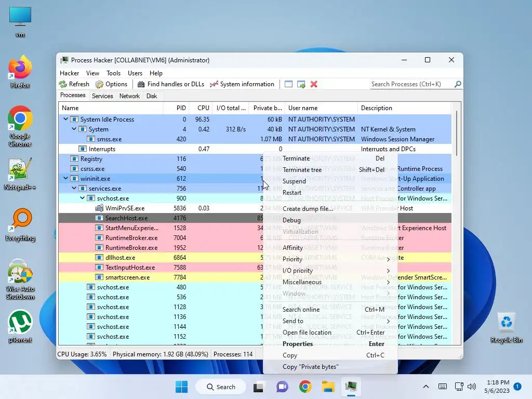
Task: Open the µTorrent desktop shortcut
Action: coord(20,326)
